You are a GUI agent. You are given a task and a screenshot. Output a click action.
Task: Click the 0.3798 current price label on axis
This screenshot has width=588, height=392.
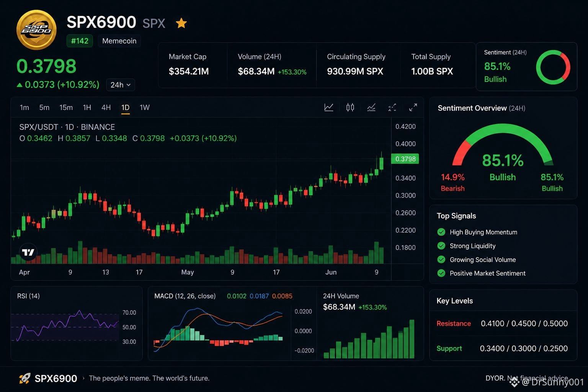point(405,159)
